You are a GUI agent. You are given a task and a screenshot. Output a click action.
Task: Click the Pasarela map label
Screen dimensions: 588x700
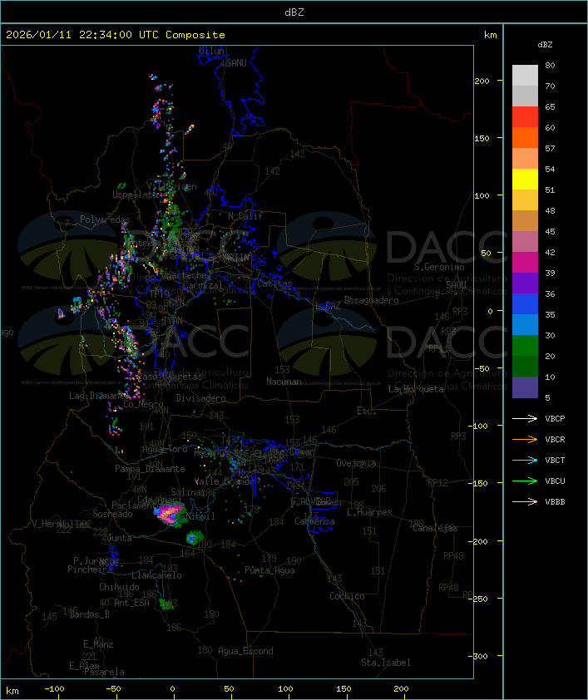104,672
